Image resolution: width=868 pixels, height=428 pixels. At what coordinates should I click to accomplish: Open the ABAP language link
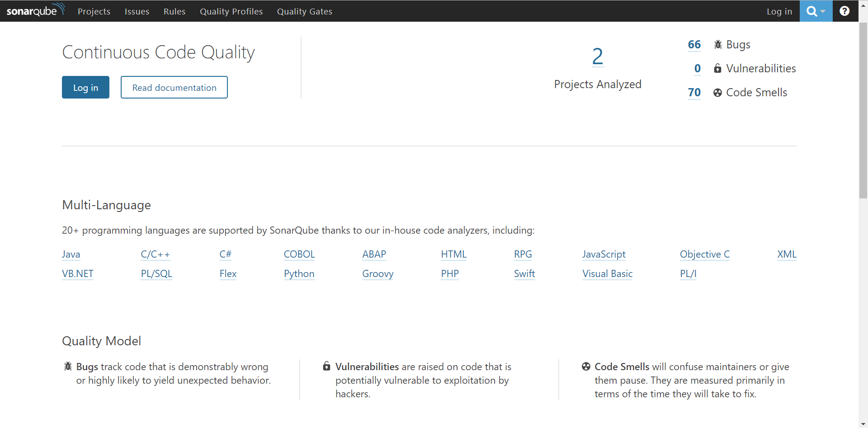tap(374, 254)
